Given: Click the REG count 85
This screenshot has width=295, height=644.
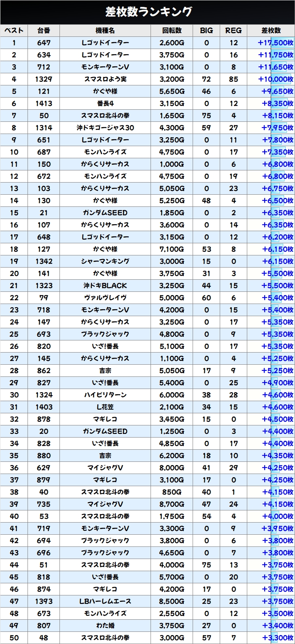Looking at the screenshot, I should coord(233,79).
